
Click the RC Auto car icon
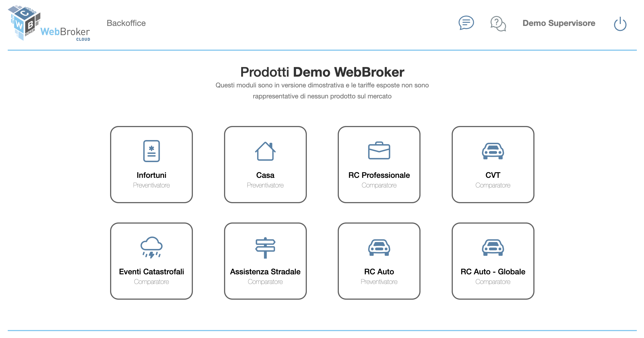[379, 248]
